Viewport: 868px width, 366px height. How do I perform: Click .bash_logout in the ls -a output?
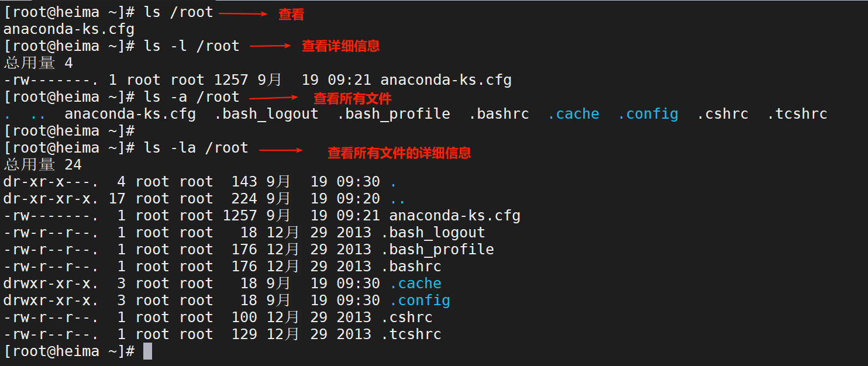pyautogui.click(x=266, y=114)
